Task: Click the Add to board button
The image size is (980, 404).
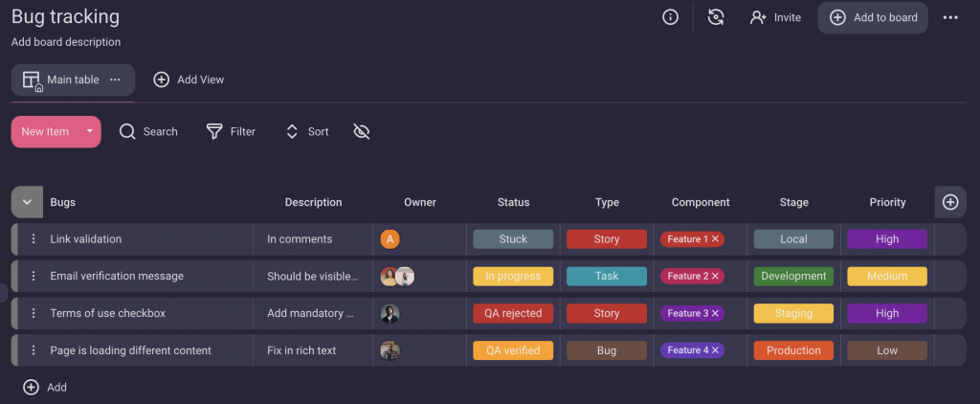Action: tap(873, 17)
